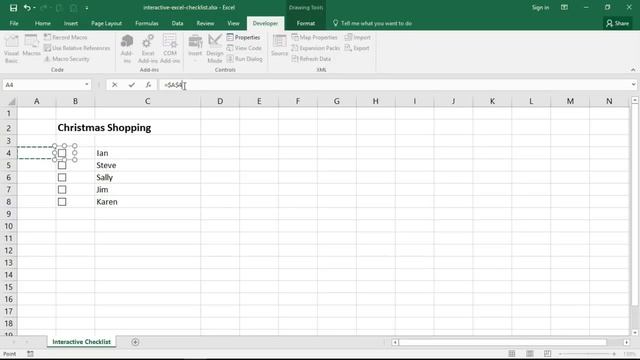Click View Code
This screenshot has width=640, height=360.
click(244, 48)
